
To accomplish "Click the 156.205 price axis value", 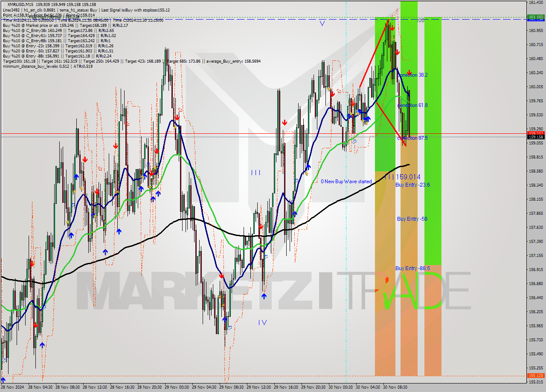I will (536, 312).
